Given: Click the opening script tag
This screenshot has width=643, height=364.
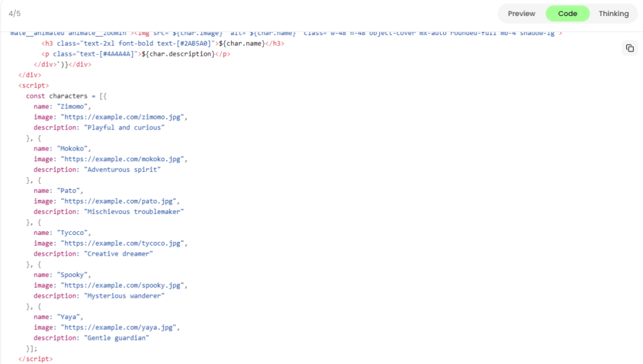Looking at the screenshot, I should click(34, 86).
